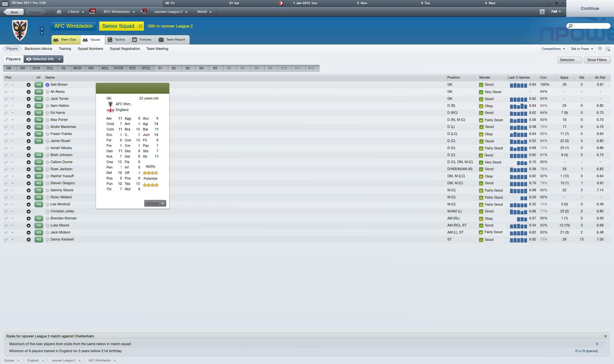The width and height of the screenshot is (614, 364).
Task: Switch to the Tactics tab
Action: [117, 40]
